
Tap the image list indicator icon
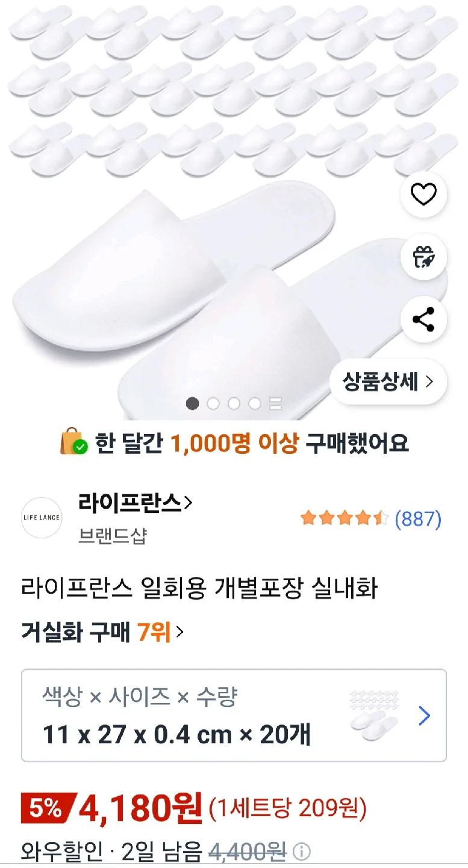pyautogui.click(x=276, y=404)
